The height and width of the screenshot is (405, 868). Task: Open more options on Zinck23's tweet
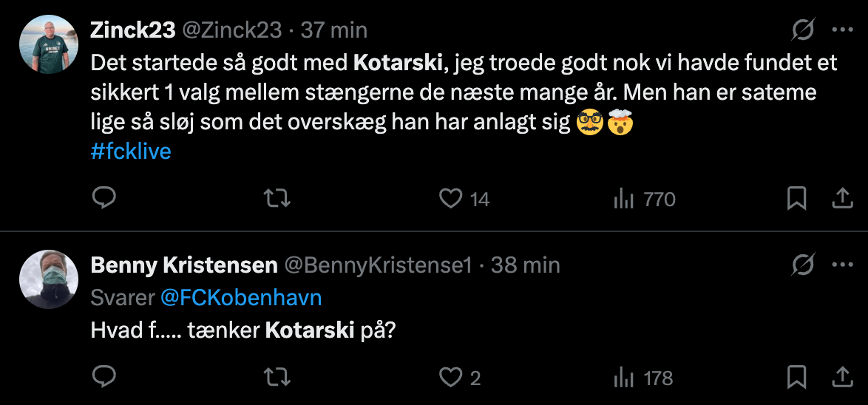843,30
